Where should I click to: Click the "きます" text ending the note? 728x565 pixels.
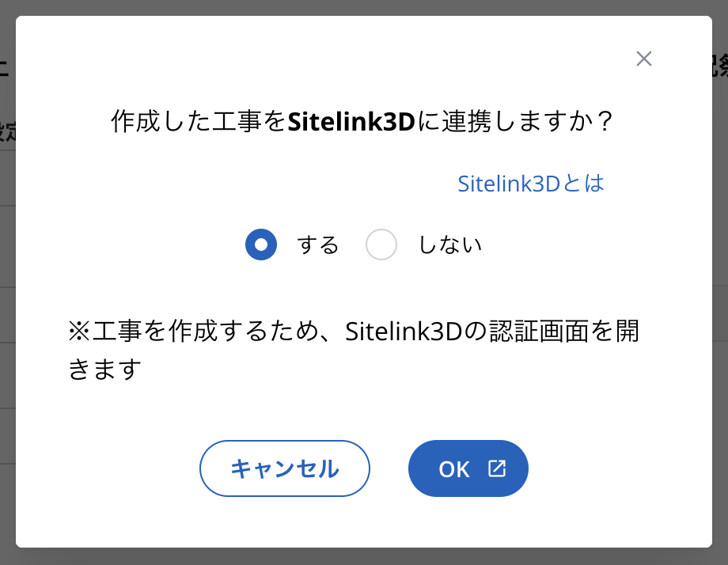pos(105,369)
